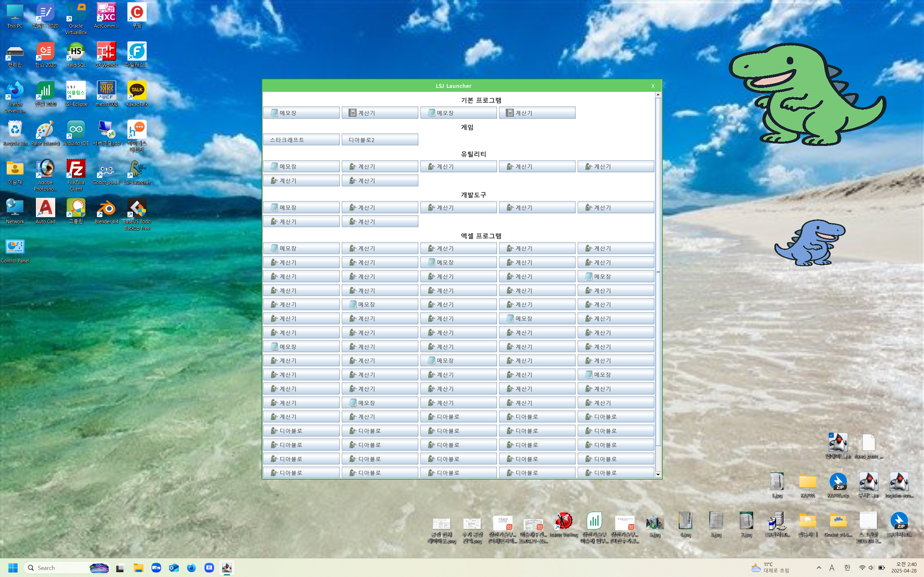Click the Windows Start button
The width and height of the screenshot is (924, 577).
click(13, 568)
